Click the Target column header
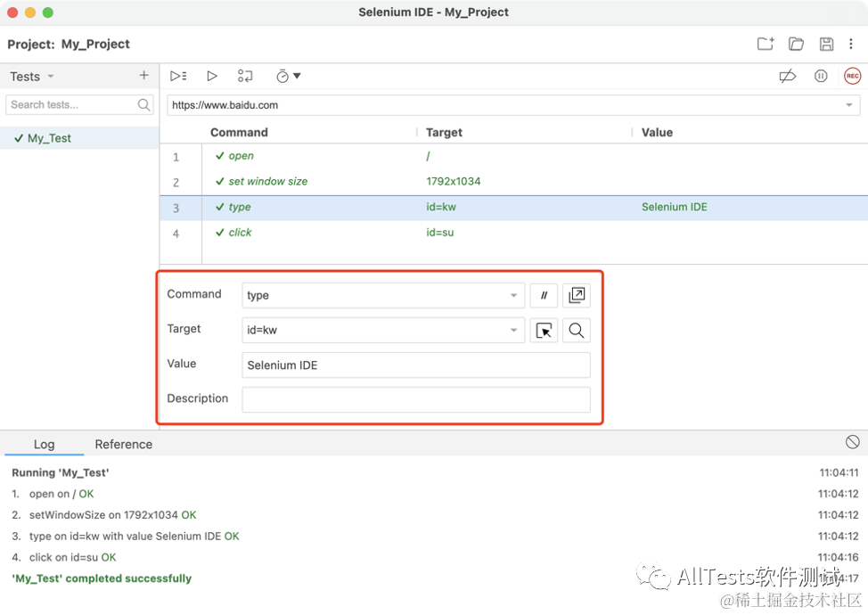The width and height of the screenshot is (868, 615). [444, 132]
